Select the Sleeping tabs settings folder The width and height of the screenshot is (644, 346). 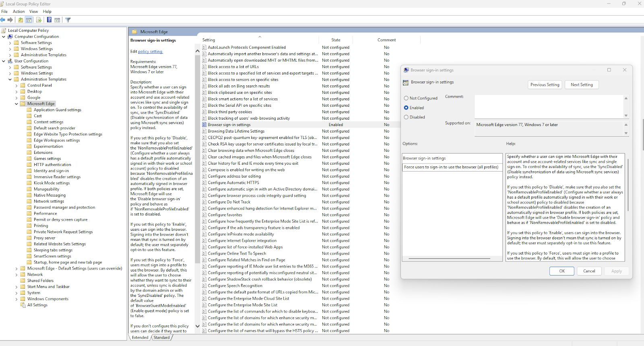pyautogui.click(x=53, y=250)
